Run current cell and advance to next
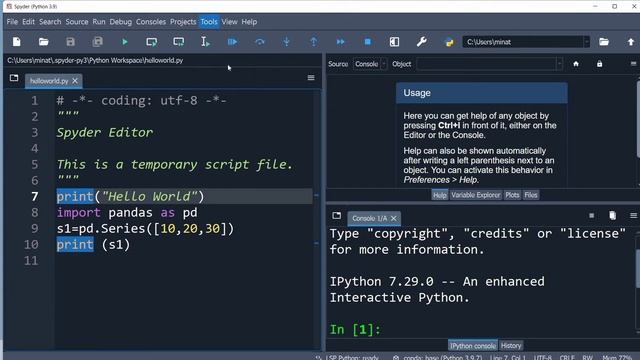640x360 pixels. click(x=178, y=42)
